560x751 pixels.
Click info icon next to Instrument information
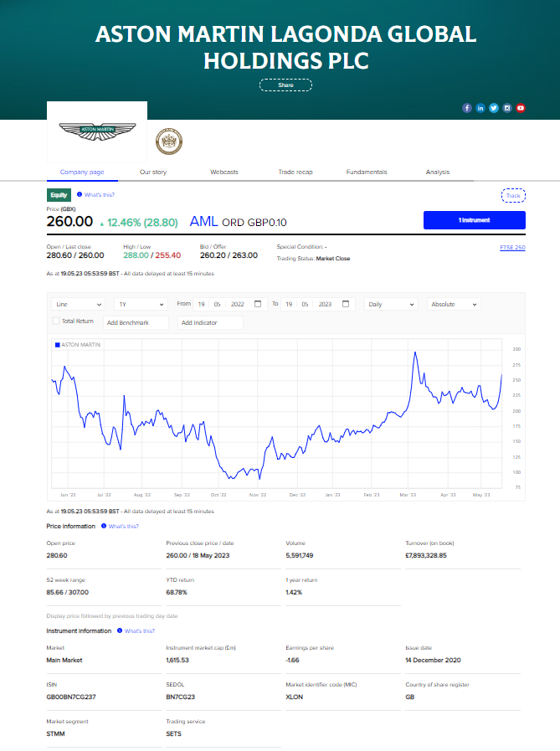point(120,630)
